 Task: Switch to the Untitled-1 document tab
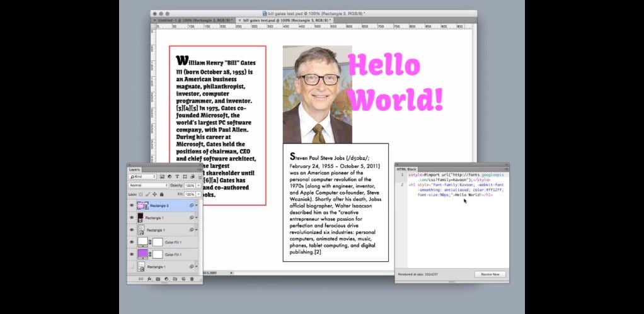(195, 20)
